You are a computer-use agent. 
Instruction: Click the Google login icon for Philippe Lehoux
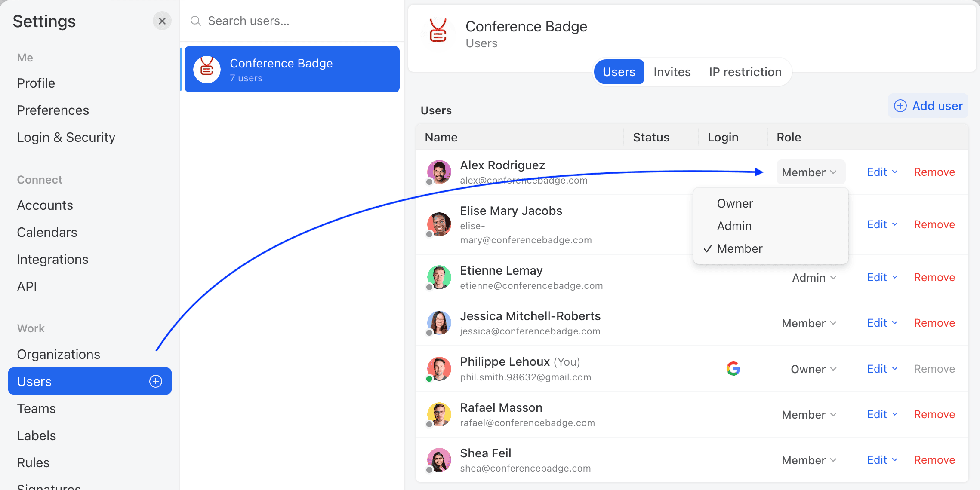tap(733, 369)
